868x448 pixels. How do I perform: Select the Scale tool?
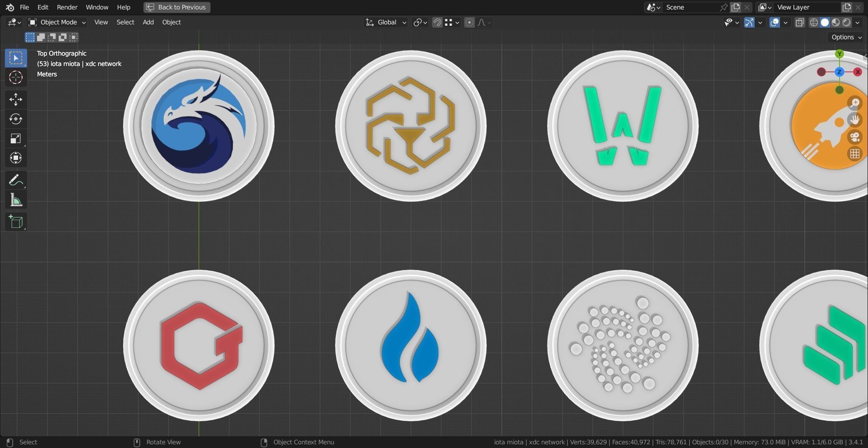[16, 138]
